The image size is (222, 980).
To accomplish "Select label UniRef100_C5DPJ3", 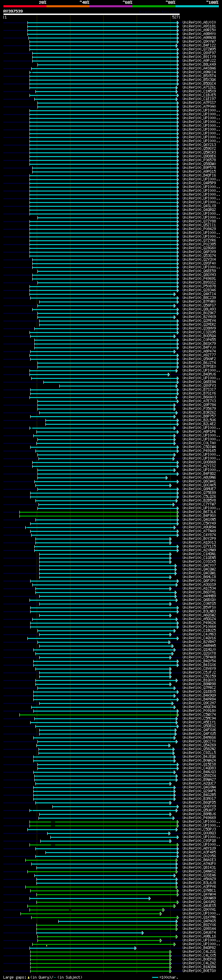I will click(199, 829).
